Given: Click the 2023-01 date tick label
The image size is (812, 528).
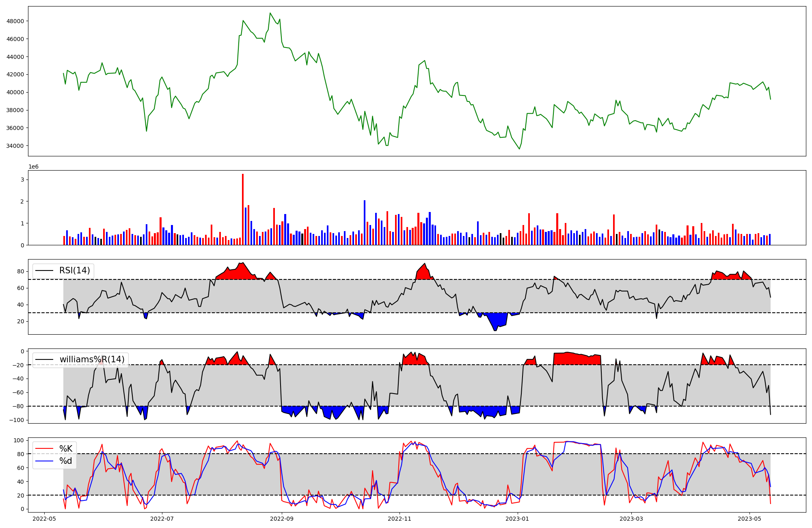Looking at the screenshot, I should [518, 519].
